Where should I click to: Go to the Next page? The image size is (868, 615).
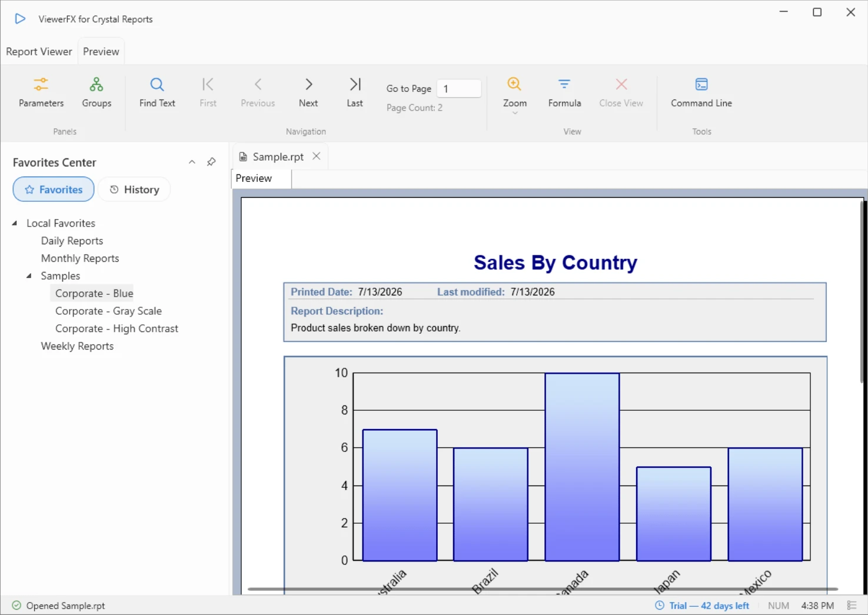coord(308,92)
